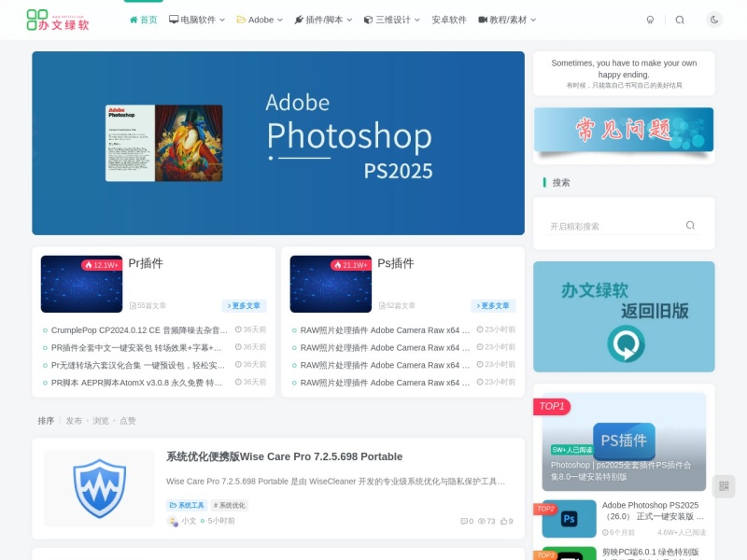The height and width of the screenshot is (560, 747).
Task: Open the 三维设计 menu
Action: click(388, 20)
